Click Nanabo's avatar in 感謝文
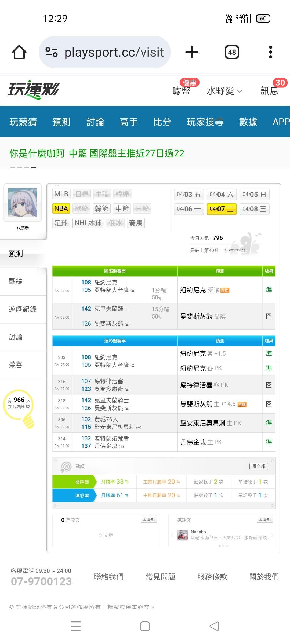 click(x=183, y=535)
